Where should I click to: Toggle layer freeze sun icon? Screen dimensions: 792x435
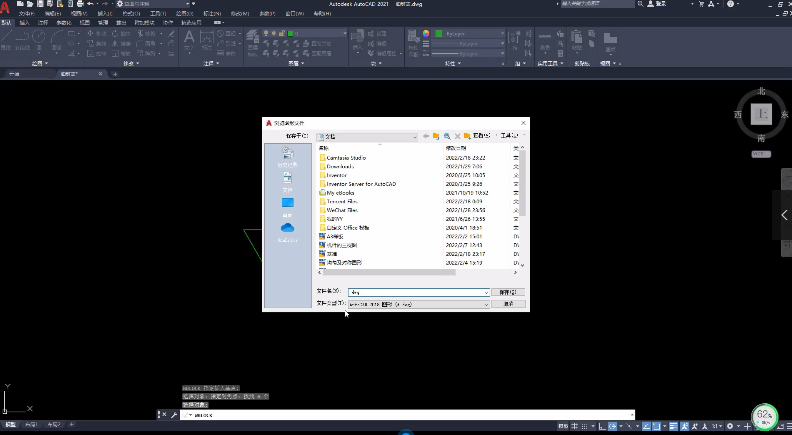coord(274,33)
